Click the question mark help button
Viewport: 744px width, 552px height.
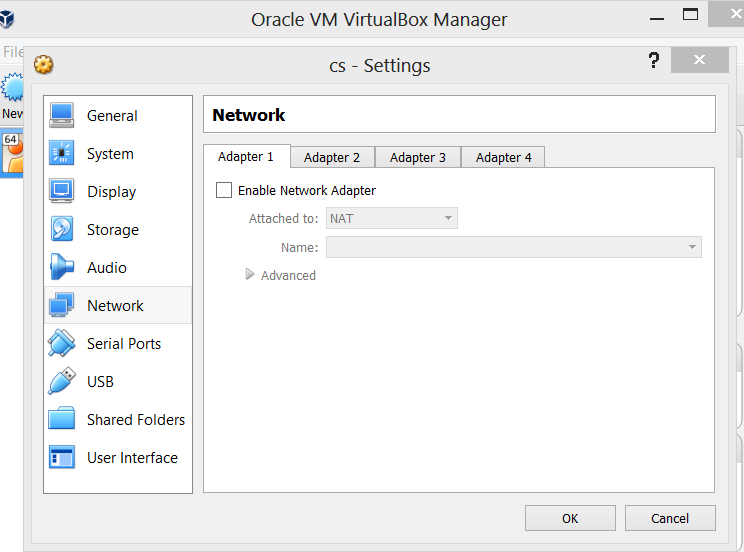point(654,61)
